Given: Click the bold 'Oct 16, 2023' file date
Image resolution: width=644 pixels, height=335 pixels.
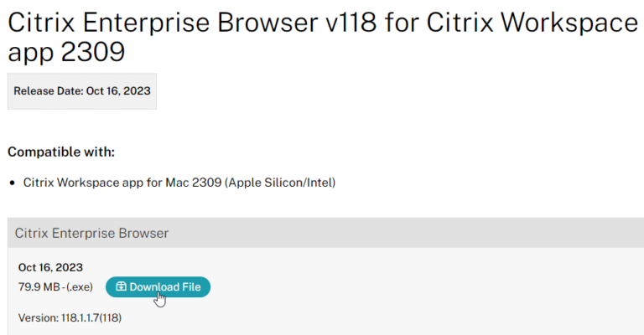Looking at the screenshot, I should 50,267.
